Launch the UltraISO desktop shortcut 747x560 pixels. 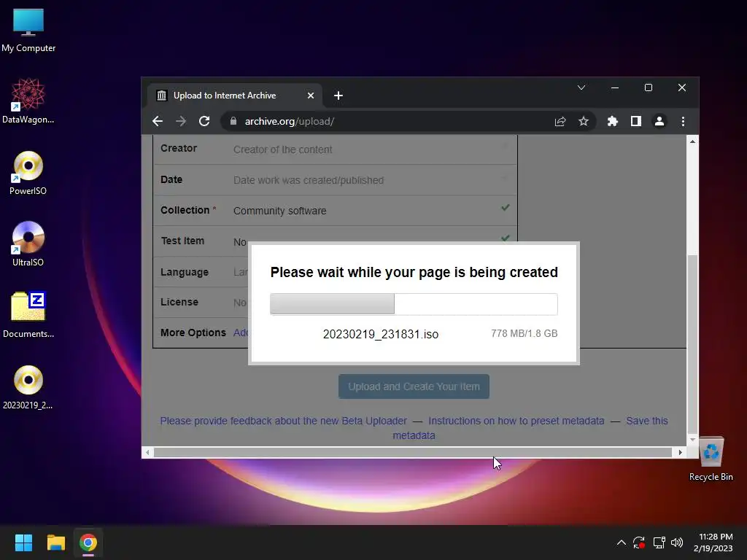[x=28, y=244]
